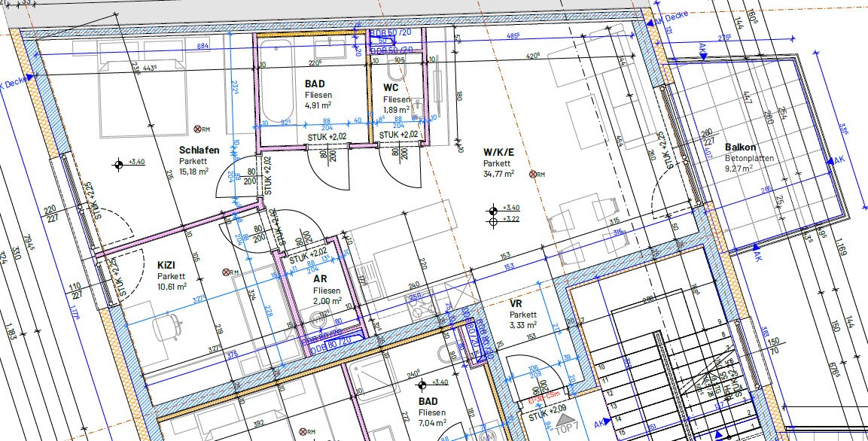Select the BAD Fliesen 4,91 m² label
The width and height of the screenshot is (868, 441).
(319, 96)
